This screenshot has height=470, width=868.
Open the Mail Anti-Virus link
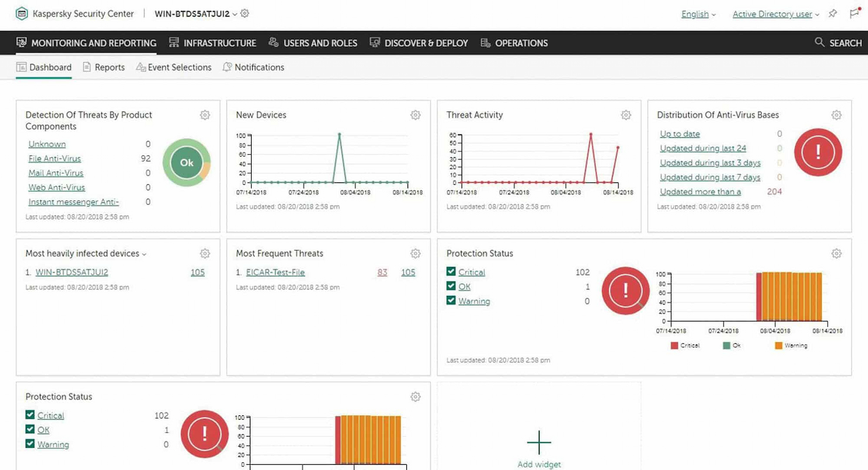tap(56, 173)
